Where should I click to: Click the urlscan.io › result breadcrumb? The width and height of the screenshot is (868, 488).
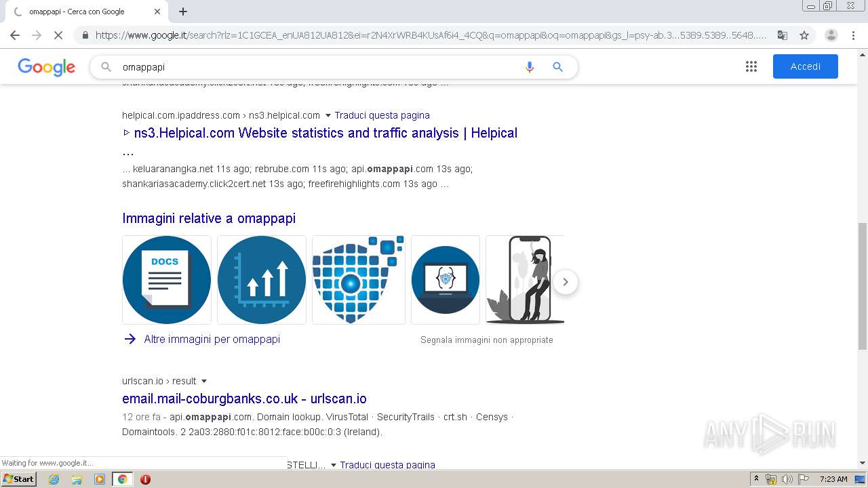[x=159, y=381]
